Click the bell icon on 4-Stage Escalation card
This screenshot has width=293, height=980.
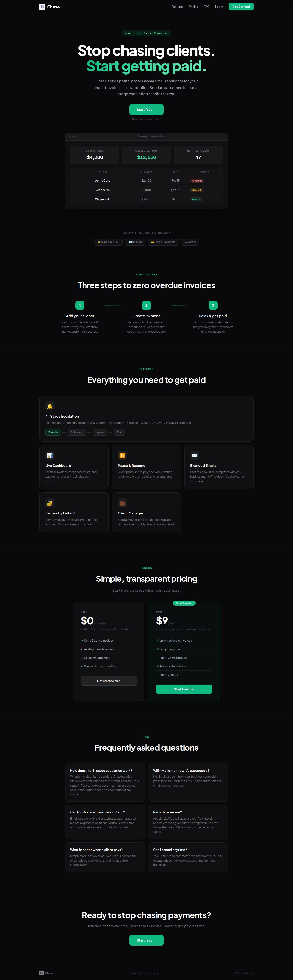[50, 406]
